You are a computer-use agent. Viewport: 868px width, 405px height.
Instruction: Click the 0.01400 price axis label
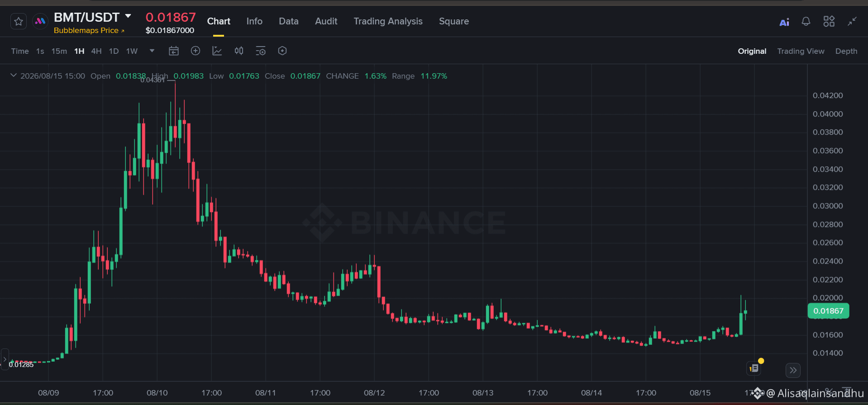point(828,353)
